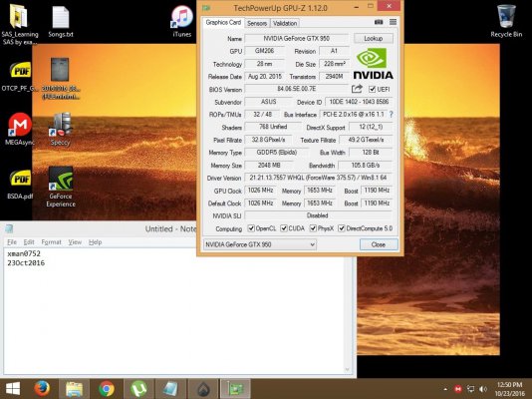Click the Bus Interface question mark icon

(x=392, y=115)
